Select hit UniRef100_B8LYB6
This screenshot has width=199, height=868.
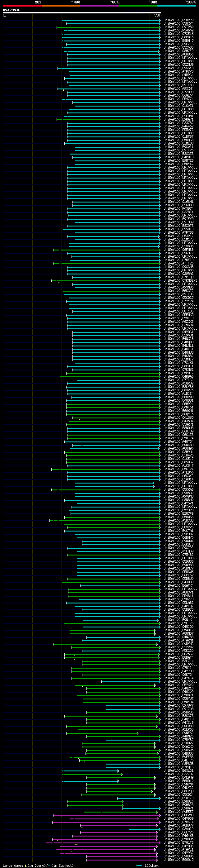[178, 387]
